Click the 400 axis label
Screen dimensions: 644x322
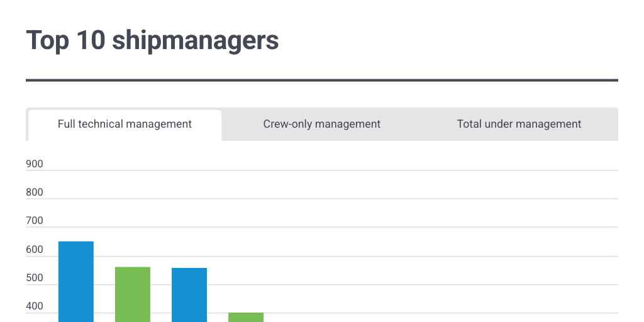(x=35, y=306)
